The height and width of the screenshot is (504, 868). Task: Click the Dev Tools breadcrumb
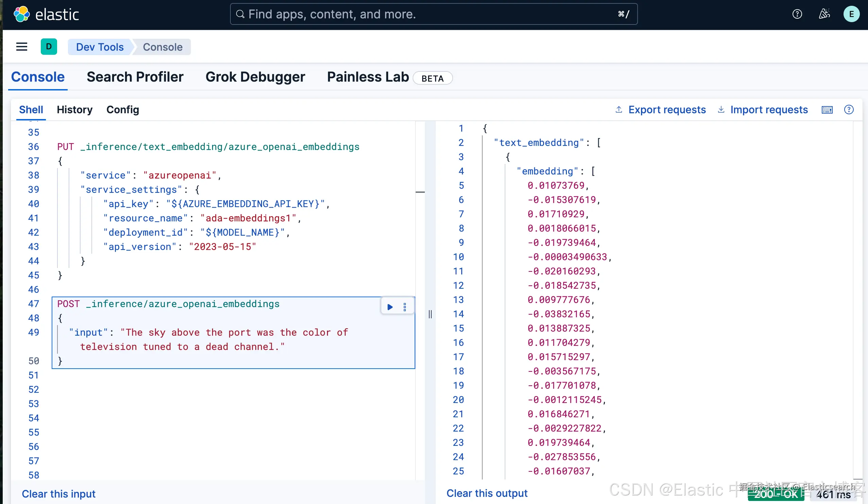click(100, 47)
